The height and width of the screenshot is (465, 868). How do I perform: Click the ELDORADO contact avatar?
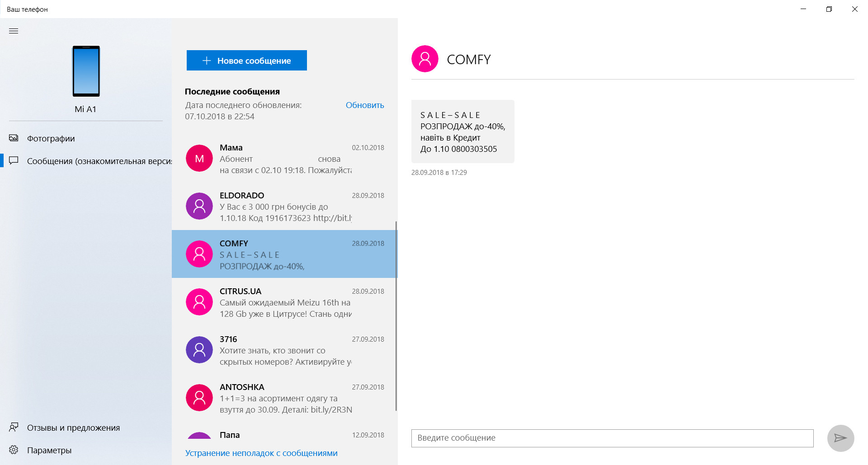coord(199,206)
